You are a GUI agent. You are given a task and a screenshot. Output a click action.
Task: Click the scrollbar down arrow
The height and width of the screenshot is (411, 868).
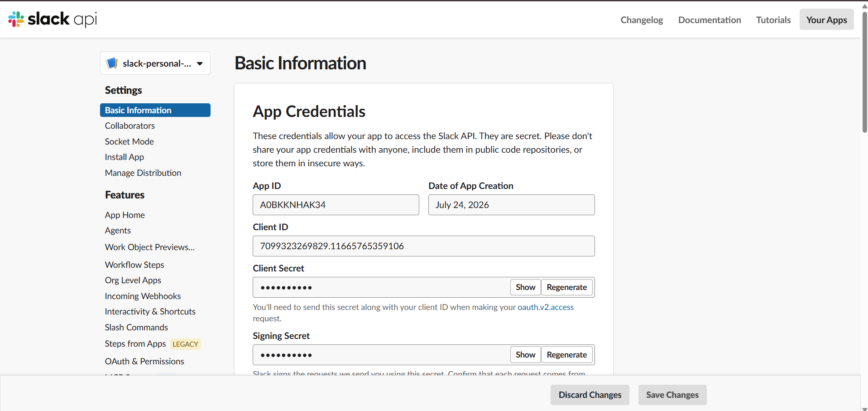[x=864, y=409]
